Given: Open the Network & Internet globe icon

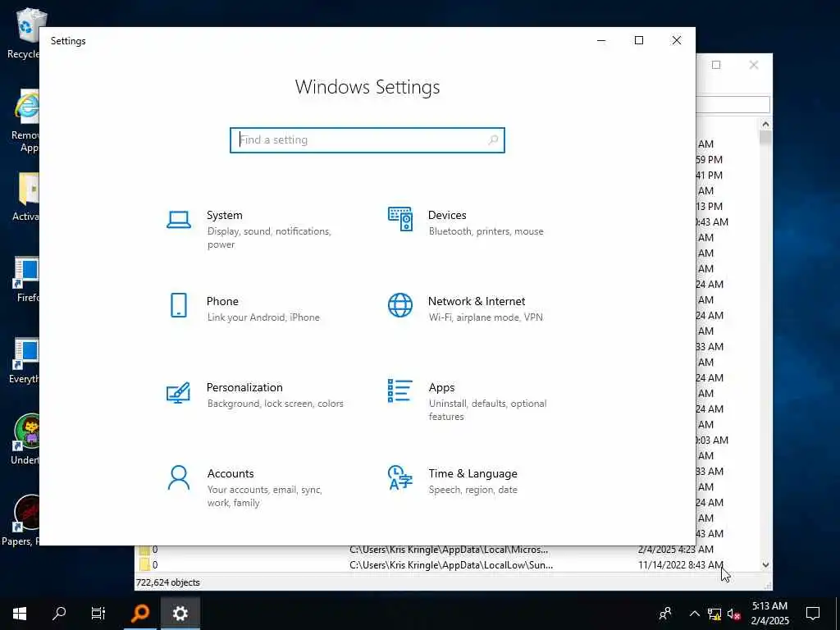Looking at the screenshot, I should (400, 305).
